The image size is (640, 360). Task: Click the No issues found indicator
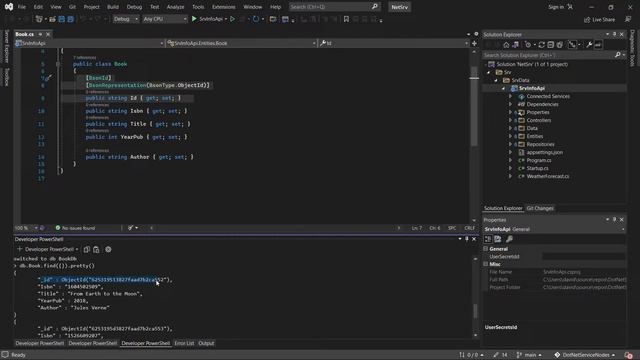coord(75,228)
